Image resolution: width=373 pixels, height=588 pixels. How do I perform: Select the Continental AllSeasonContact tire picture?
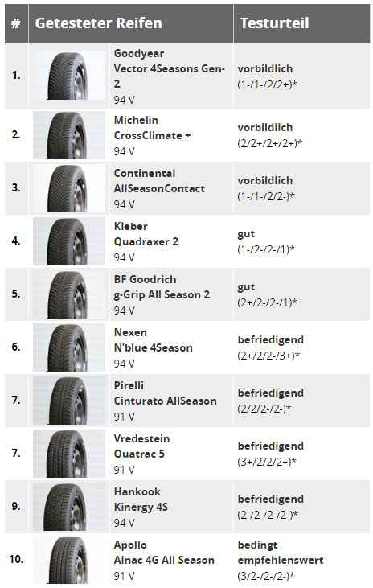pos(69,188)
